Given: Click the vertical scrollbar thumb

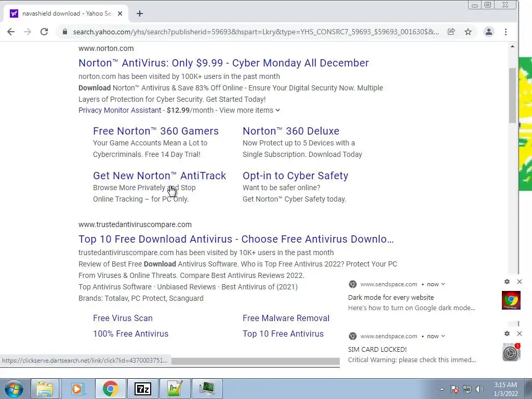Looking at the screenshot, I should click(512, 96).
